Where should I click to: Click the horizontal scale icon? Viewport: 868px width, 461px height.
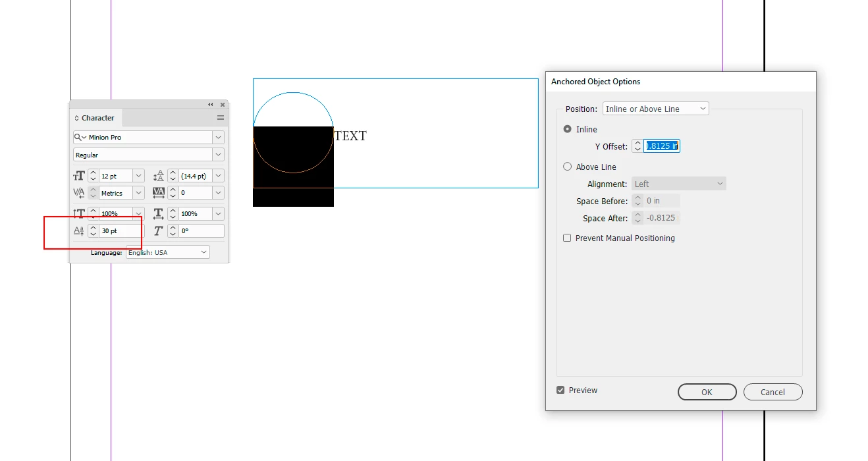[x=159, y=213]
